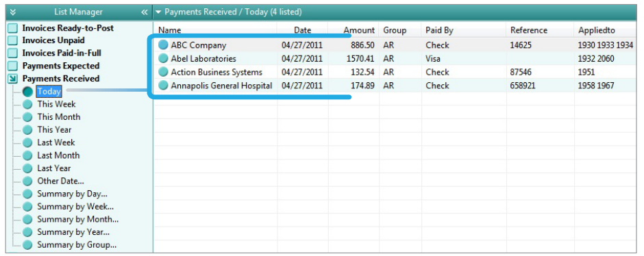Open Summary by Month... view
Image resolution: width=644 pixels, height=256 pixels.
tap(78, 219)
